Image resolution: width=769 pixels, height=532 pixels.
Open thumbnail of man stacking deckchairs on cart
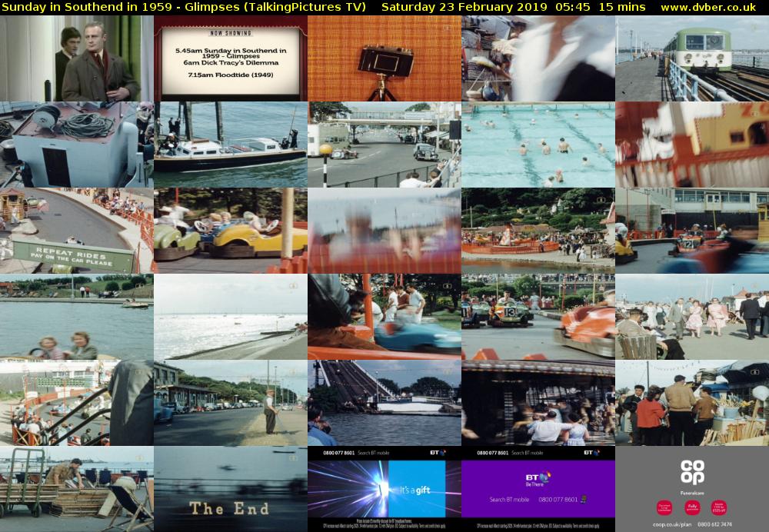coord(76,489)
